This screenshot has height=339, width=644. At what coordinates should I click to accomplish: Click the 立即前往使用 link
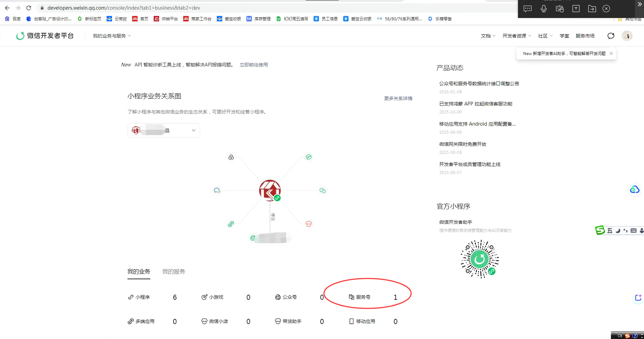(x=253, y=65)
